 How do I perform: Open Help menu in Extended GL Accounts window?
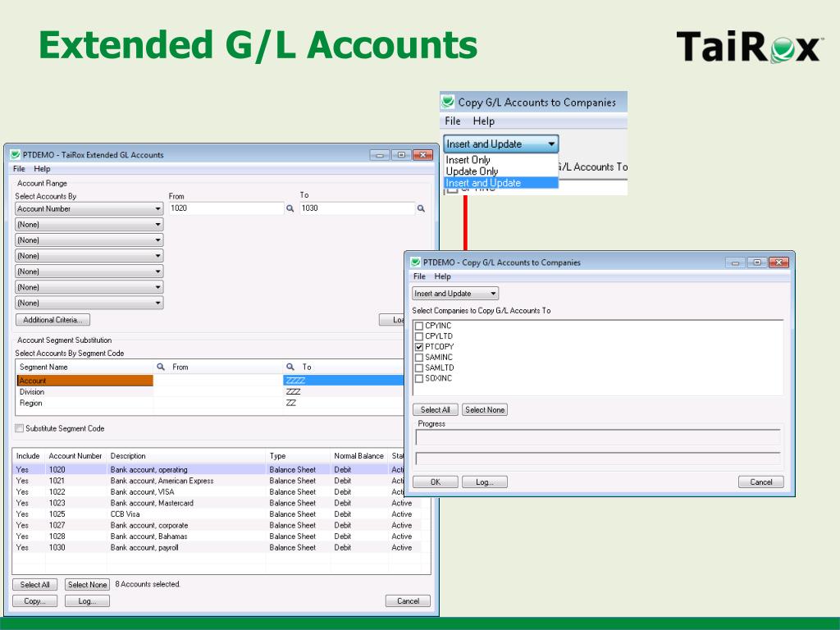42,169
